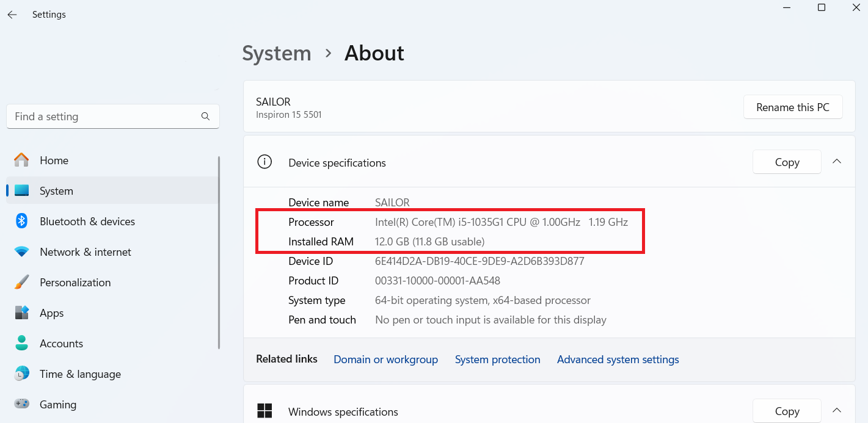Open Advanced system settings link

click(618, 360)
